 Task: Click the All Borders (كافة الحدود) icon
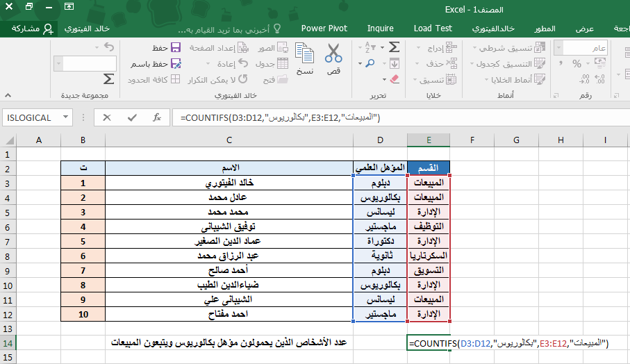175,79
